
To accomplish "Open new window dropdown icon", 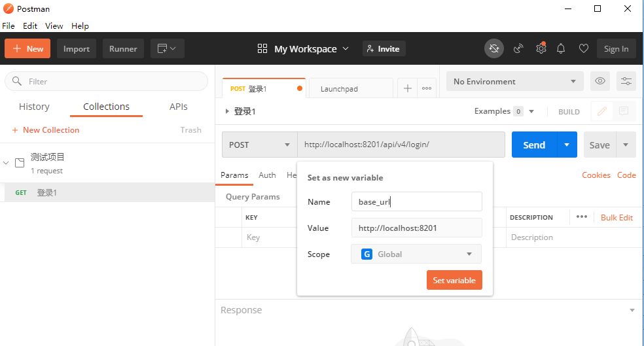I will [167, 49].
